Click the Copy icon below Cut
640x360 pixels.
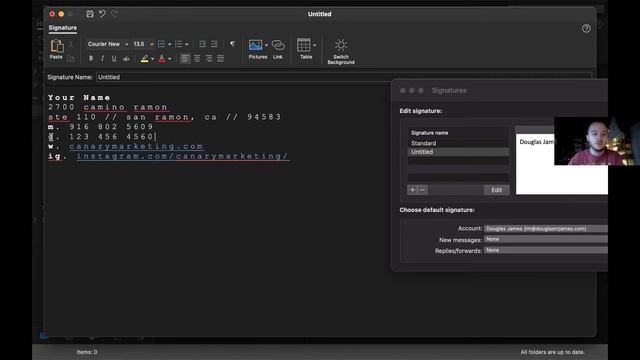click(x=70, y=58)
